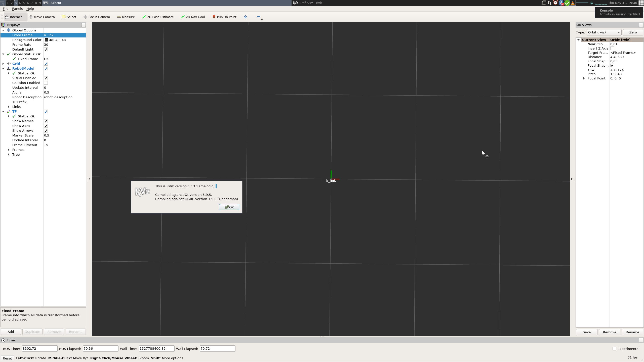The height and width of the screenshot is (362, 644).
Task: Activate the Measure tool
Action: pos(126,17)
